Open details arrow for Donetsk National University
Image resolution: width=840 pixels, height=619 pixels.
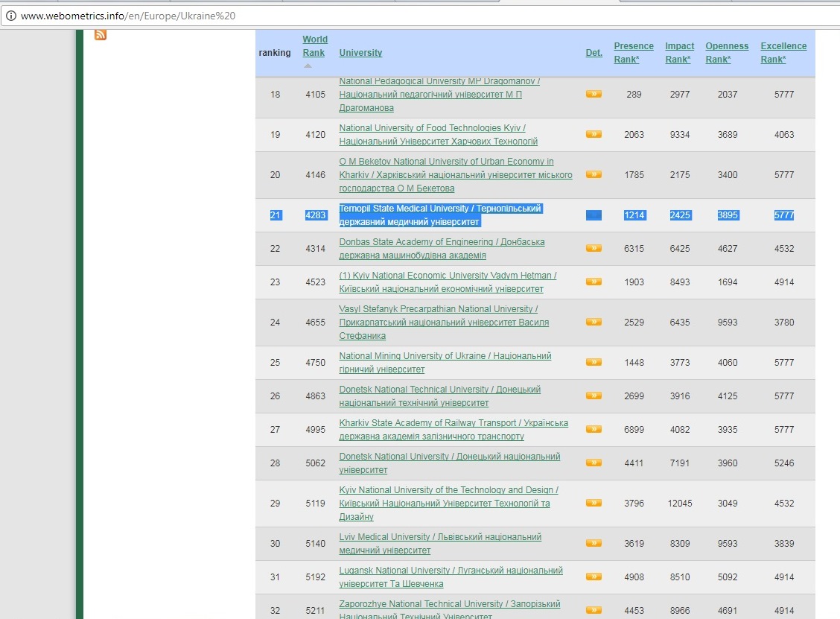pos(594,463)
